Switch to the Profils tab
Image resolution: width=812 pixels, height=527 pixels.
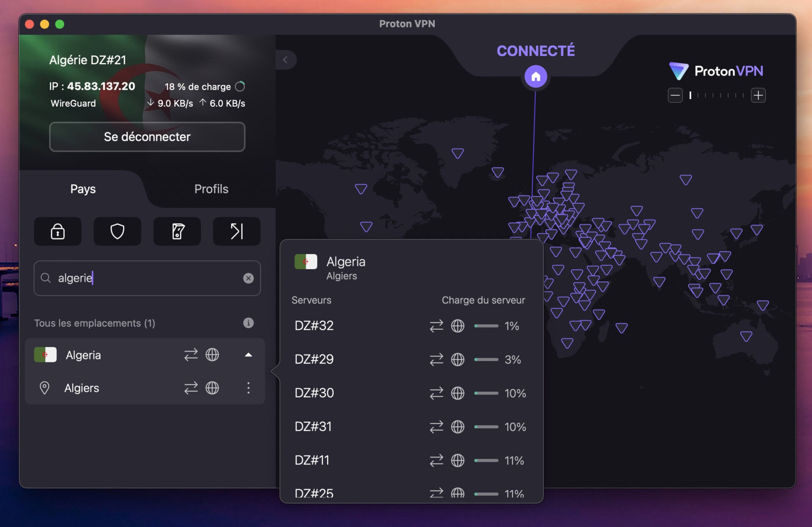click(x=211, y=189)
